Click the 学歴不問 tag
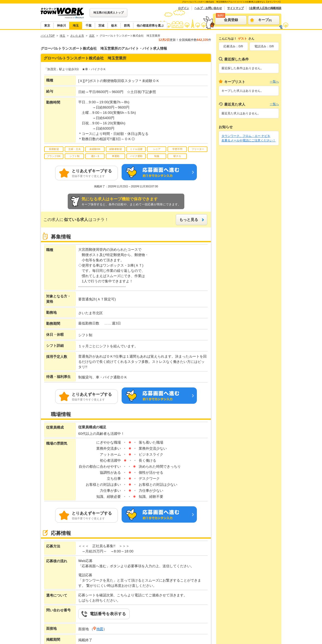The height and width of the screenshot is (644, 322). click(x=177, y=149)
